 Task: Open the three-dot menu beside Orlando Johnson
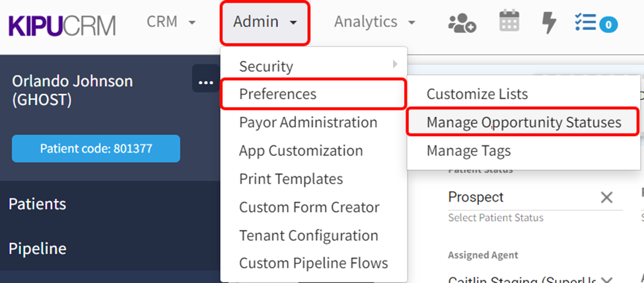(x=205, y=82)
